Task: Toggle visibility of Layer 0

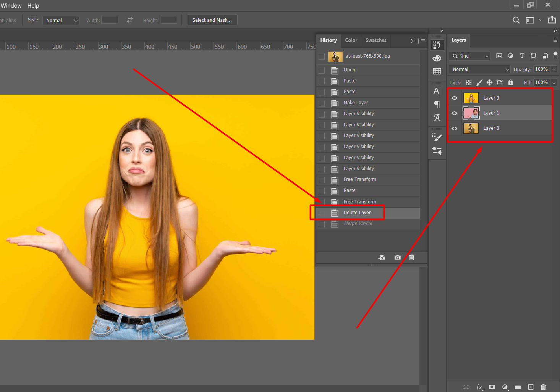Action: pyautogui.click(x=455, y=128)
